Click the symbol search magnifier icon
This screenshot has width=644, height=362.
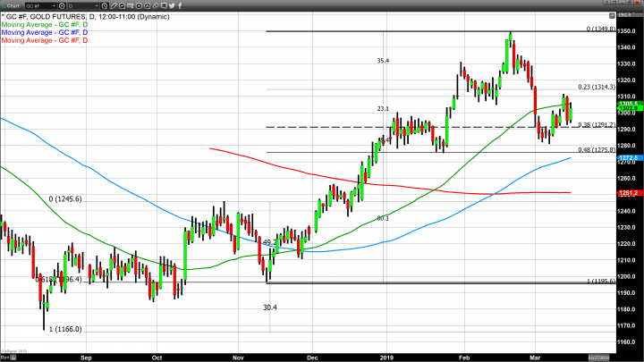63,5
